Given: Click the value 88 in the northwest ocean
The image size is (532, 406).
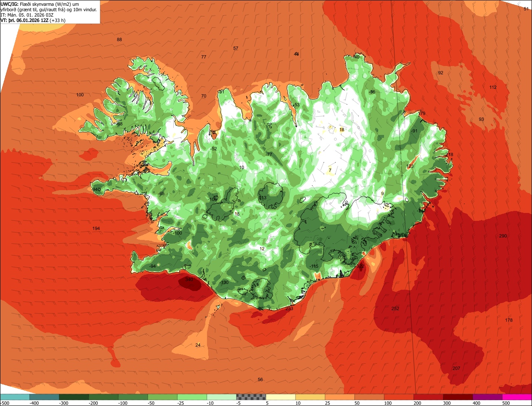Looking at the screenshot, I should point(119,40).
